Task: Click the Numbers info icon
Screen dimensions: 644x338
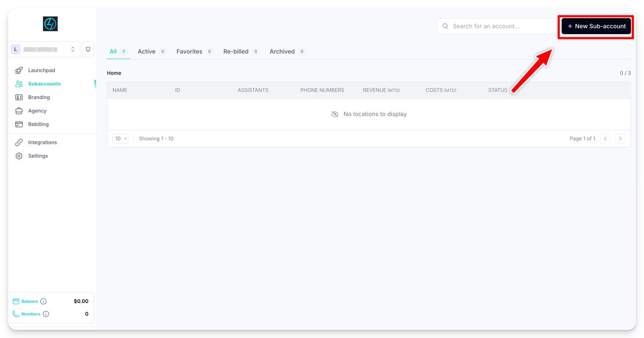Action: (46, 314)
